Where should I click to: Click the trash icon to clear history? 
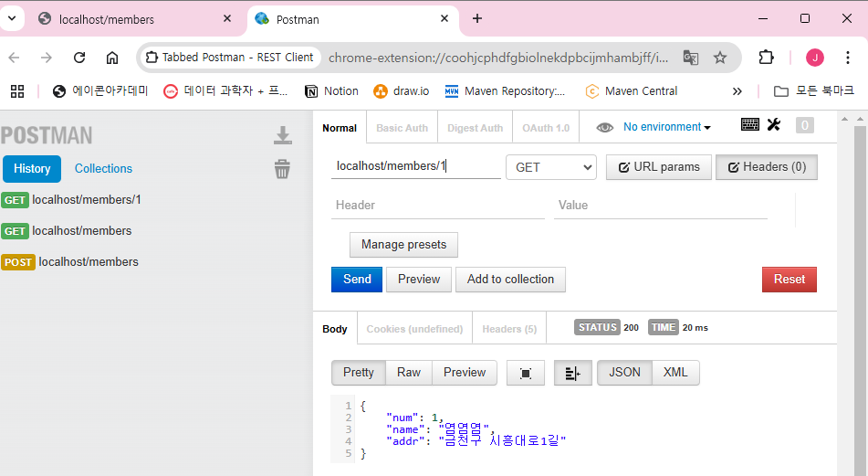coord(282,168)
